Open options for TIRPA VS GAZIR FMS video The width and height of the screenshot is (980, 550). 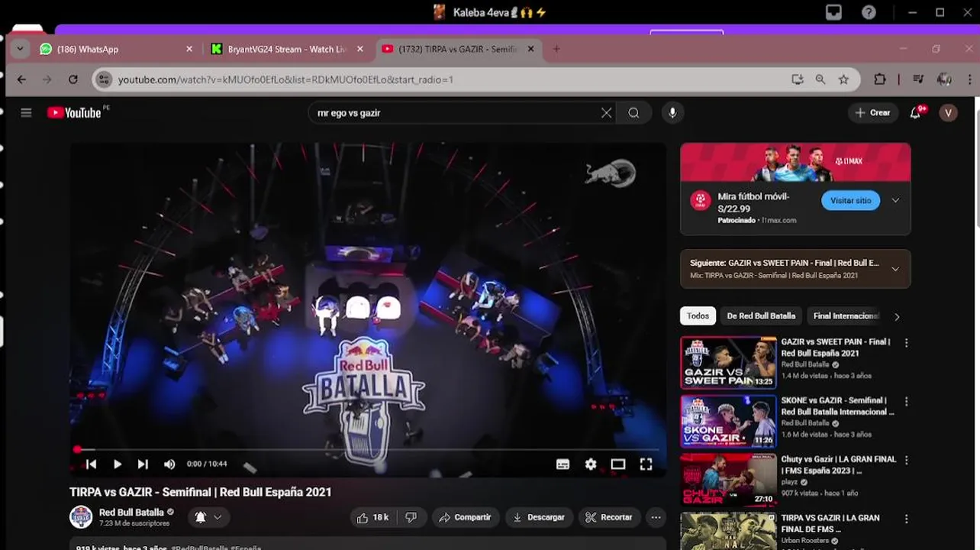click(x=907, y=519)
